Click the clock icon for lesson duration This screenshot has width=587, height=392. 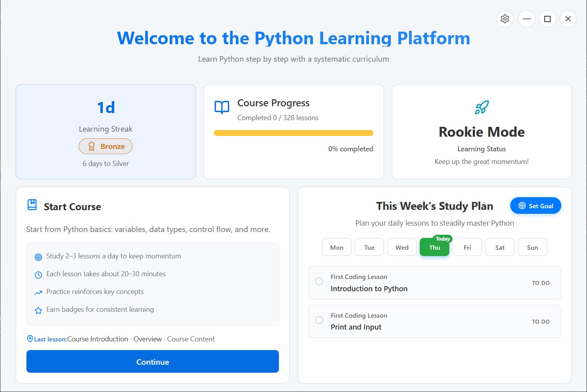click(x=38, y=275)
